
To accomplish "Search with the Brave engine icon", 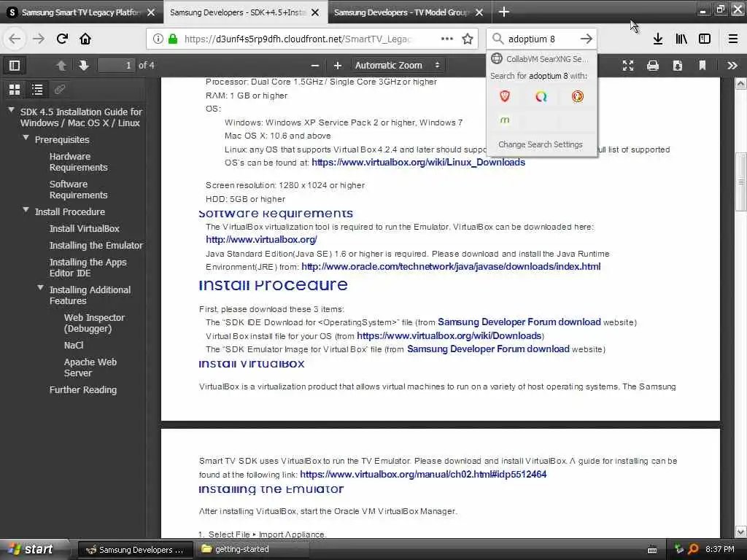I will point(505,97).
